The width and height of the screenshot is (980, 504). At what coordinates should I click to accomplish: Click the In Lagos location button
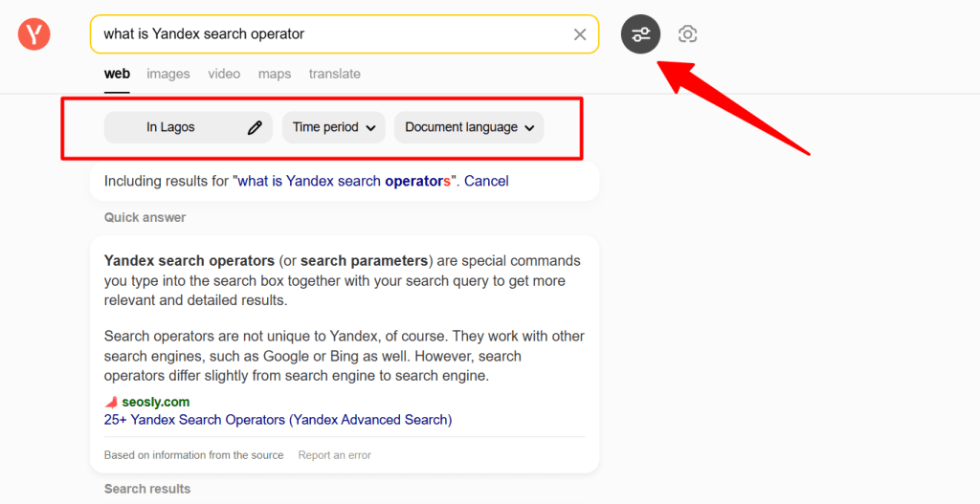pyautogui.click(x=189, y=127)
